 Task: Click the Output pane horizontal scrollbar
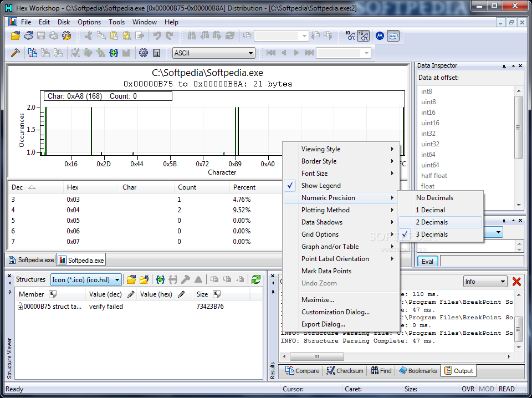point(397,356)
